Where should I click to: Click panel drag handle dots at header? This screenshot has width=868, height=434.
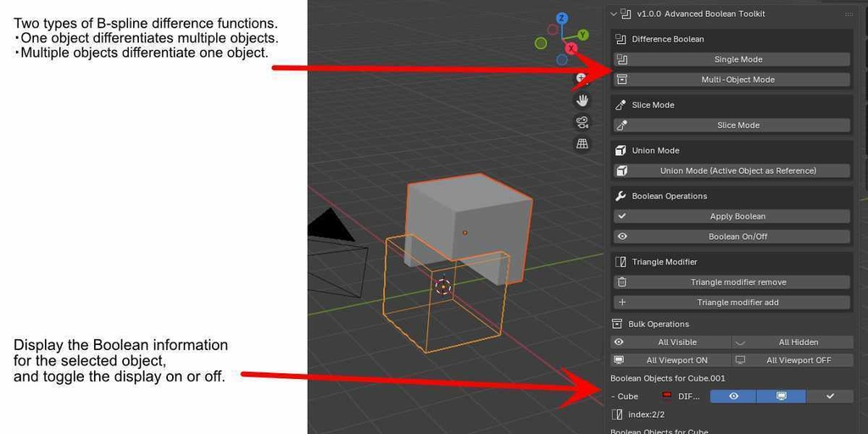click(849, 14)
